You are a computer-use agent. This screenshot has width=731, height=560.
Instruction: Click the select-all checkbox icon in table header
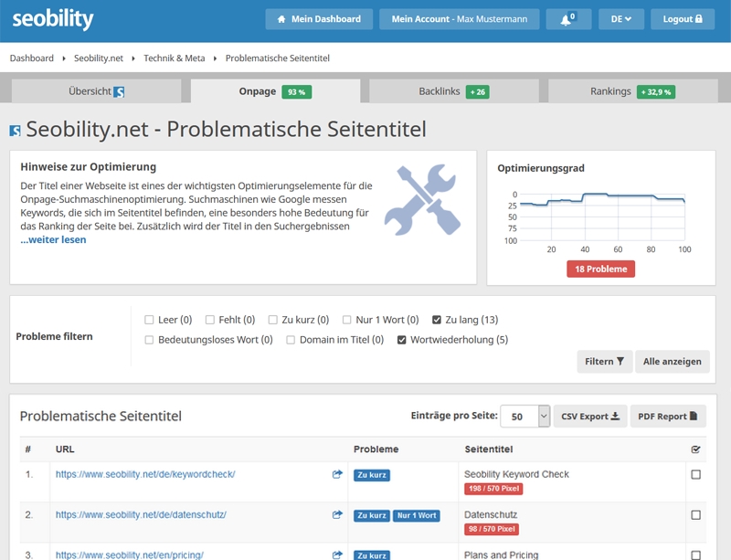696,449
